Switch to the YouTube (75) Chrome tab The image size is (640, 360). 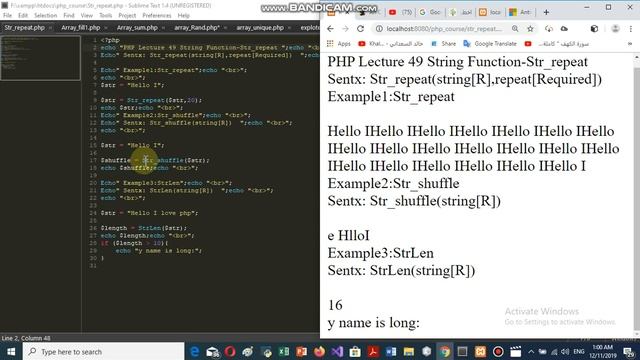click(400, 12)
